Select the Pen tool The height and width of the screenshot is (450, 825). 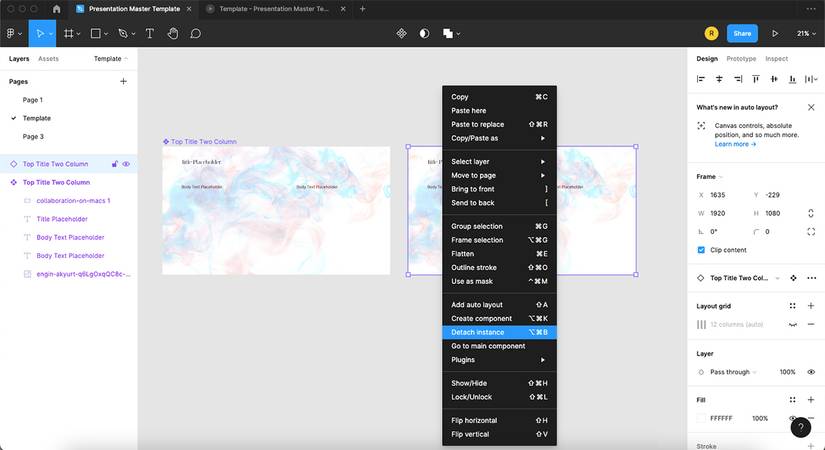(x=123, y=34)
